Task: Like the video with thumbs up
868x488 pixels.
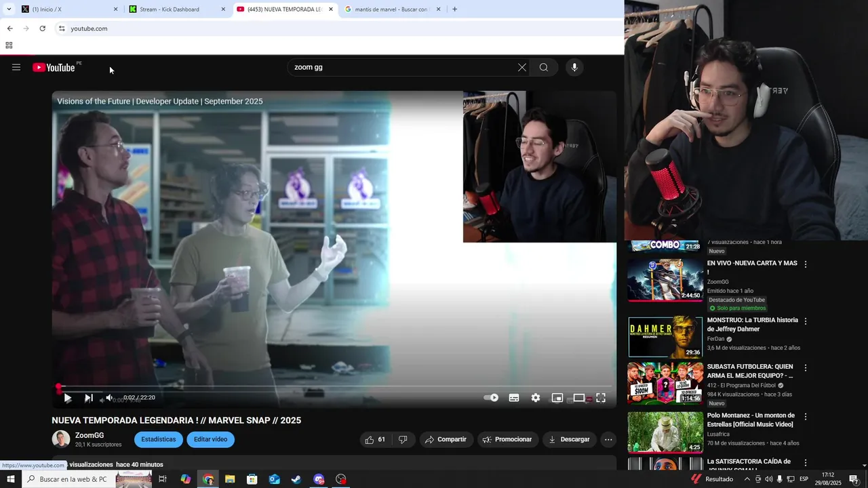Action: click(x=375, y=439)
